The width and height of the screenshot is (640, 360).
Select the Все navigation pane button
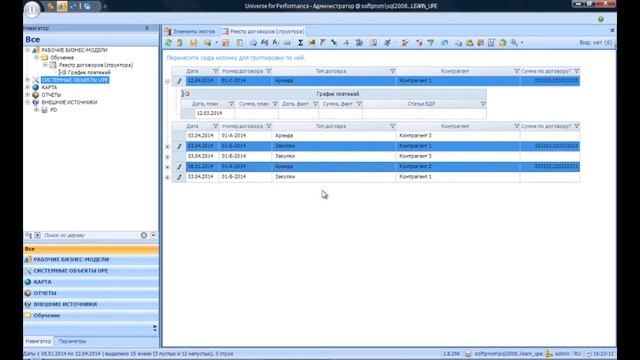pyautogui.click(x=91, y=249)
